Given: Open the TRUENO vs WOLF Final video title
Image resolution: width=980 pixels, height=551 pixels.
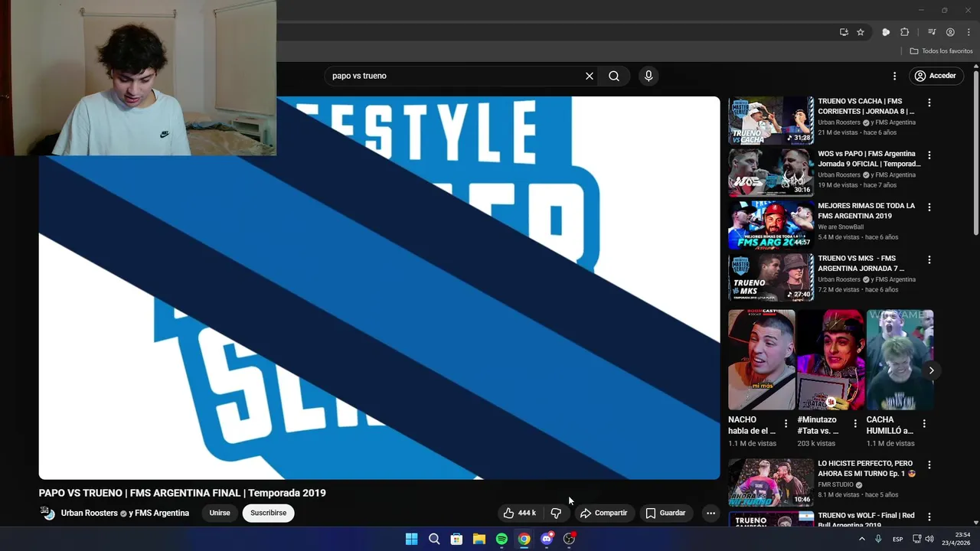Looking at the screenshot, I should pos(866,520).
